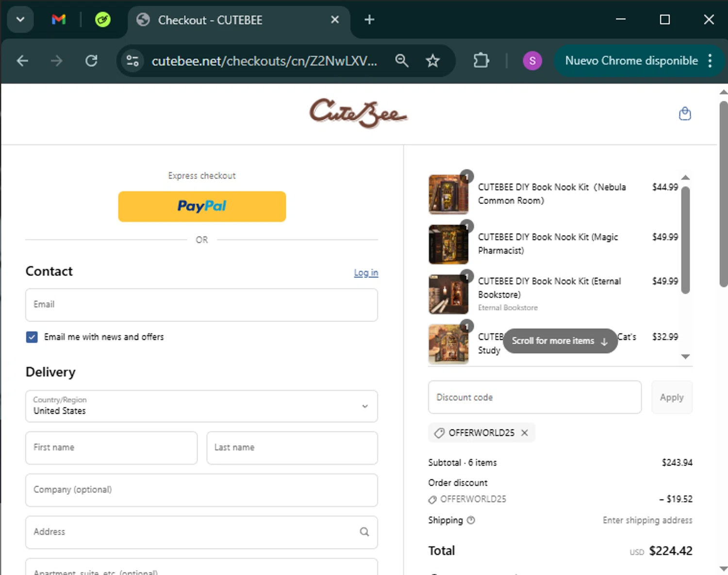Click the Enter shipping address text

(x=647, y=520)
